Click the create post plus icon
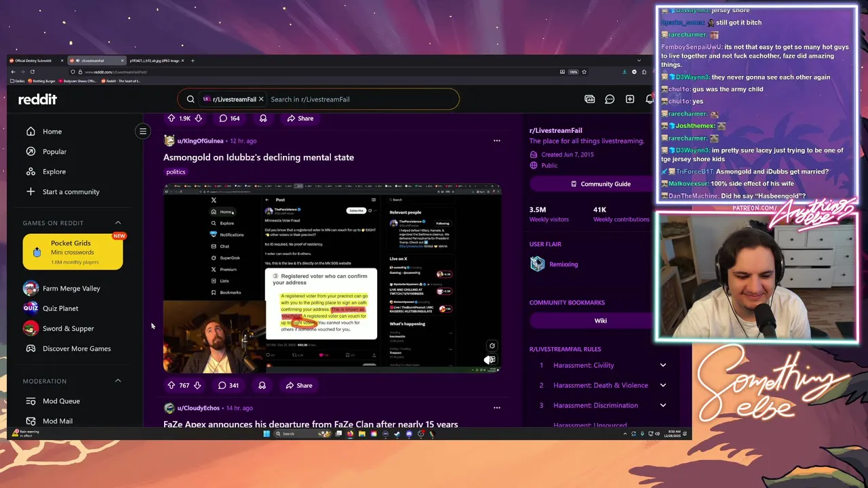Viewport: 868px width, 488px height. click(630, 99)
